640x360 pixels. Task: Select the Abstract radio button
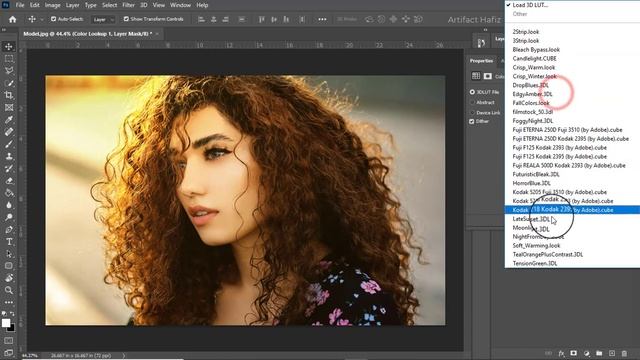[472, 102]
